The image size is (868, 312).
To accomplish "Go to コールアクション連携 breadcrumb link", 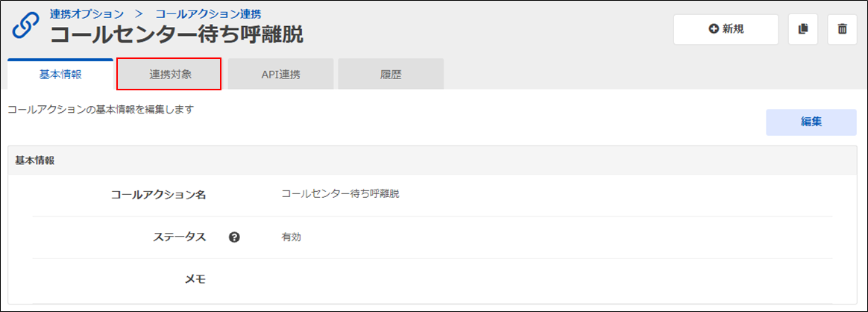I will 208,13.
